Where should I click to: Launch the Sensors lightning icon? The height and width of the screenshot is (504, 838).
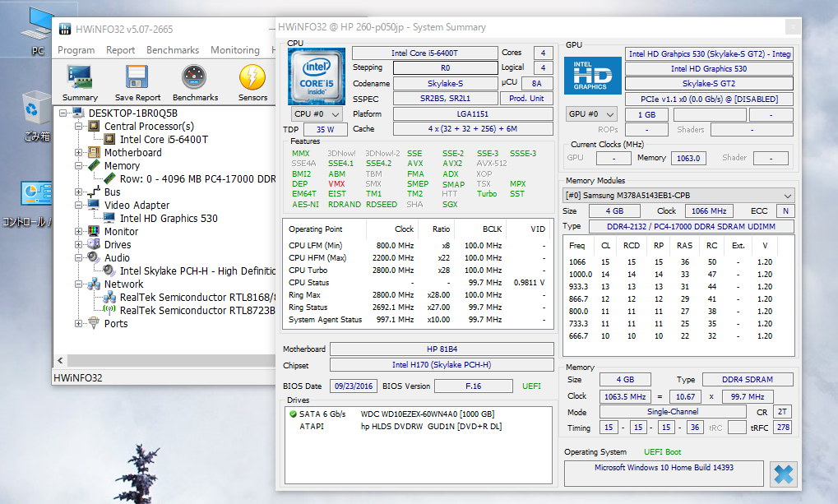[252, 77]
